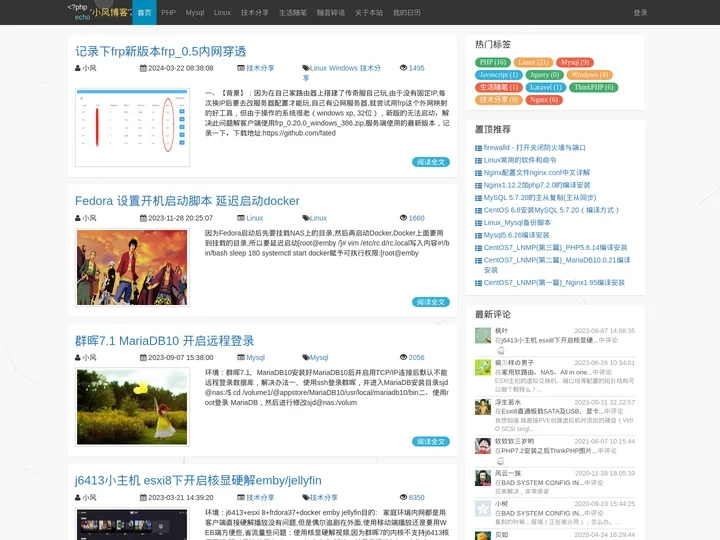This screenshot has height=540, width=720.
Task: Open Linux category link on Fedora article
Action: coord(254,218)
